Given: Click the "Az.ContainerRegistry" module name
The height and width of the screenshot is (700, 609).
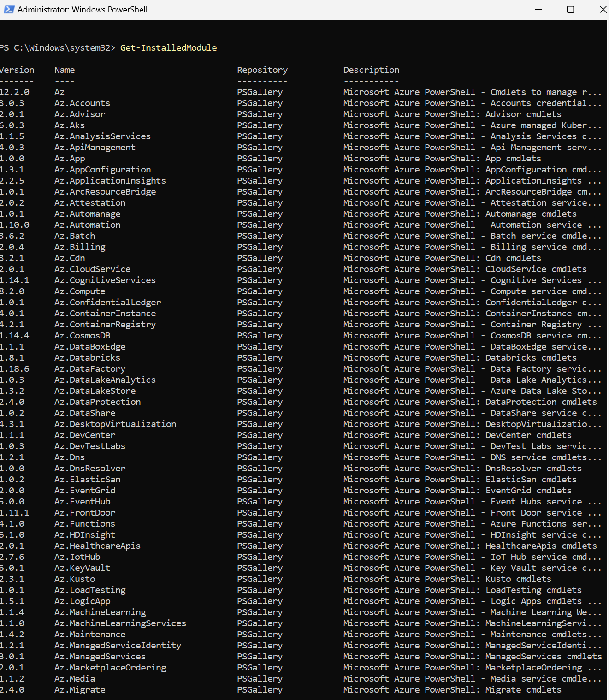Looking at the screenshot, I should coord(105,325).
